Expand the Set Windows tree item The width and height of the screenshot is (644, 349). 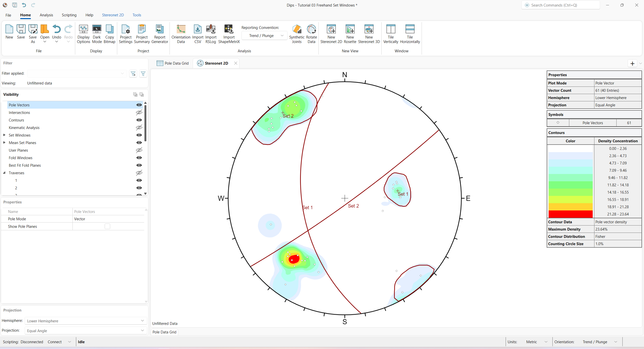[x=4, y=135]
